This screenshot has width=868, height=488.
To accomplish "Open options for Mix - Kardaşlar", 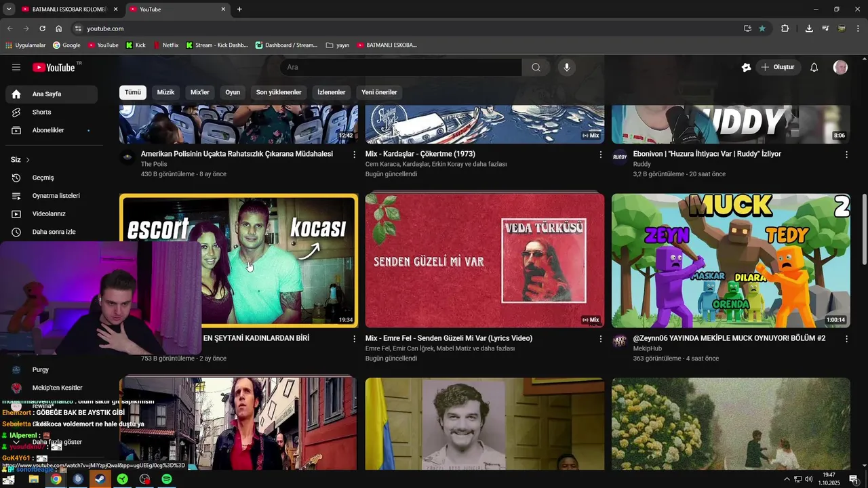I will (600, 155).
